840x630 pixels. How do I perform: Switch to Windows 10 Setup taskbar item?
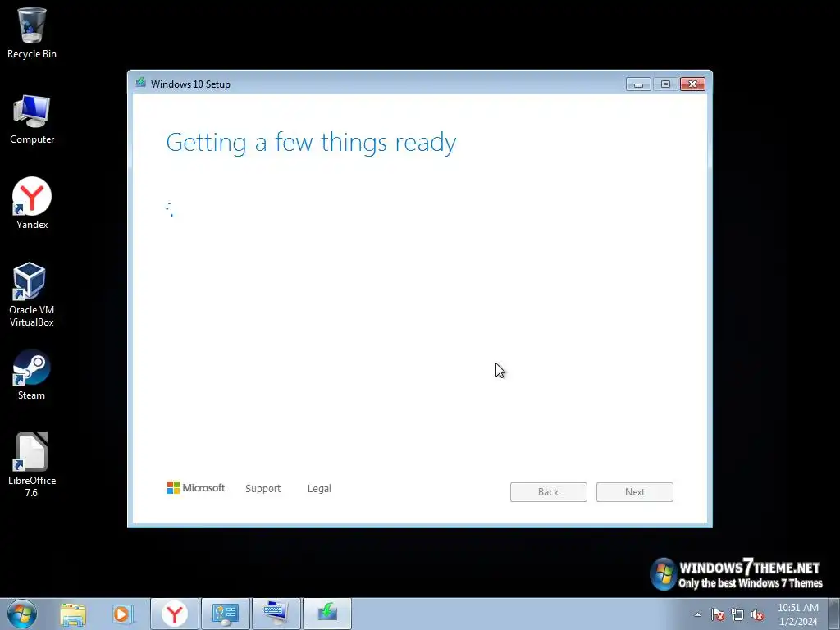327,614
